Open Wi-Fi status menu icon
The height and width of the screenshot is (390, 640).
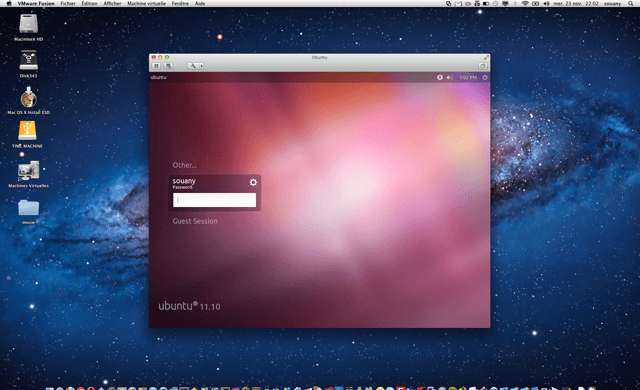[525, 3]
